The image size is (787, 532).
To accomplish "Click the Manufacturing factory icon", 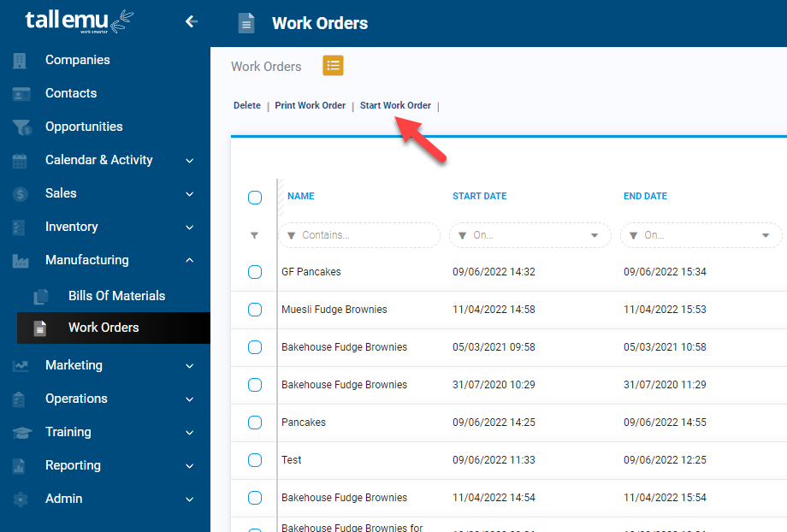I will (x=21, y=261).
